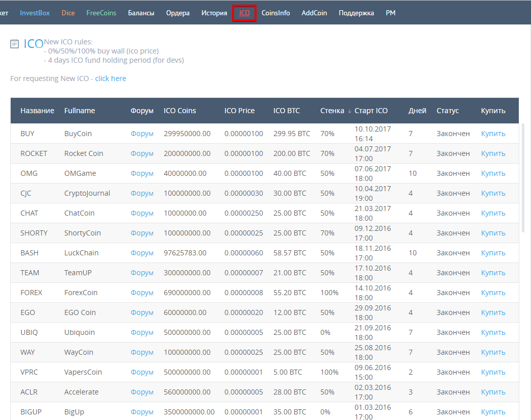
Task: Click Купить in the SHORTY row
Action: tap(493, 233)
